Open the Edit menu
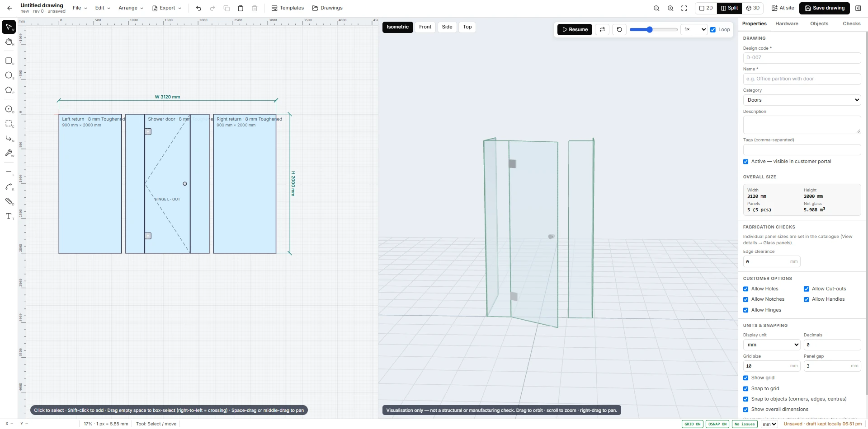This screenshot has width=868, height=429. click(103, 8)
